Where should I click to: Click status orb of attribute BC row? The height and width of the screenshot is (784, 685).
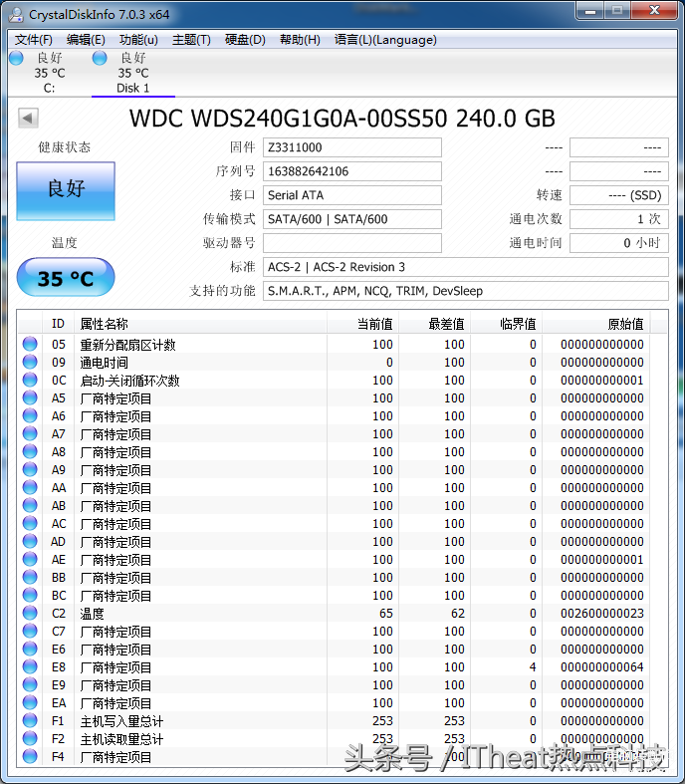(x=30, y=595)
